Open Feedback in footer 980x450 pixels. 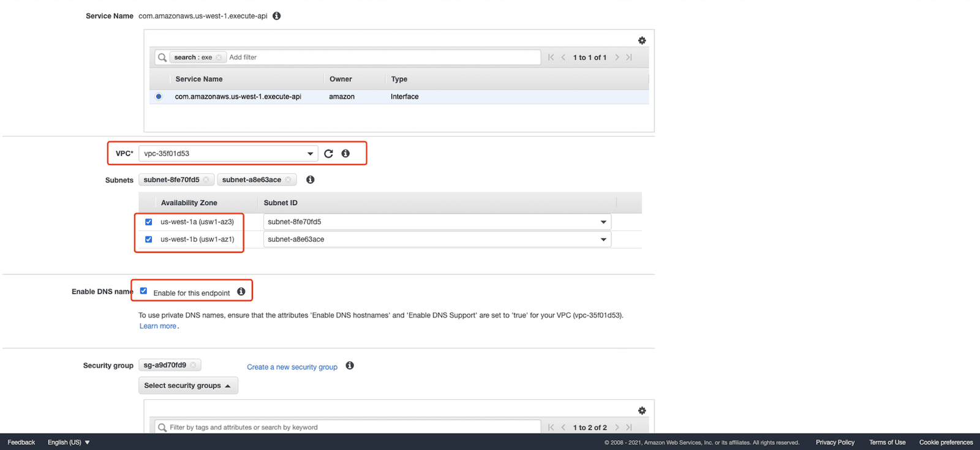[x=21, y=442]
